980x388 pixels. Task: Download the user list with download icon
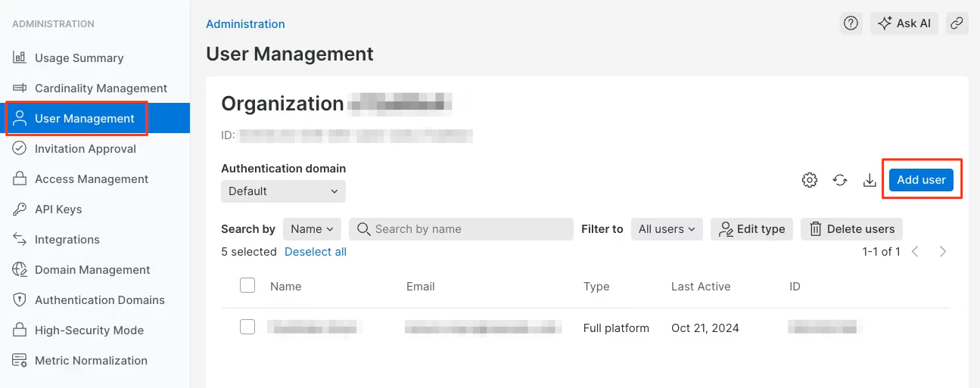coord(870,180)
